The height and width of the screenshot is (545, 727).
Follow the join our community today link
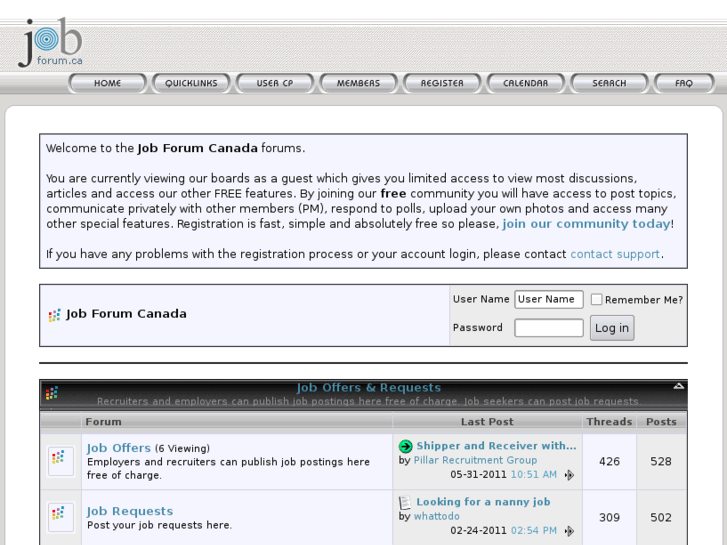coord(586,224)
